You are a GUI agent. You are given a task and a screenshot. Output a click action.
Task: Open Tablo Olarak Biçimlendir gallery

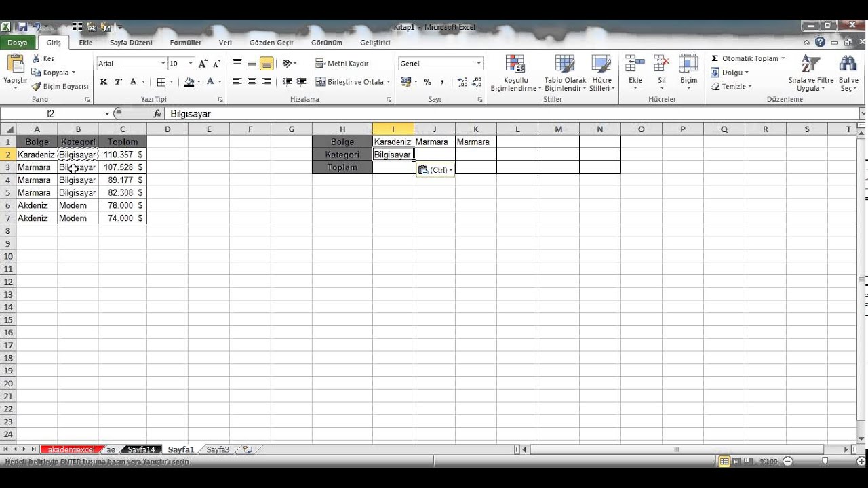tap(565, 73)
